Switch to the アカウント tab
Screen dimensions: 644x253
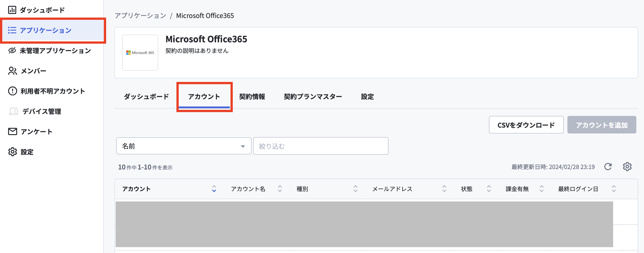coord(204,97)
